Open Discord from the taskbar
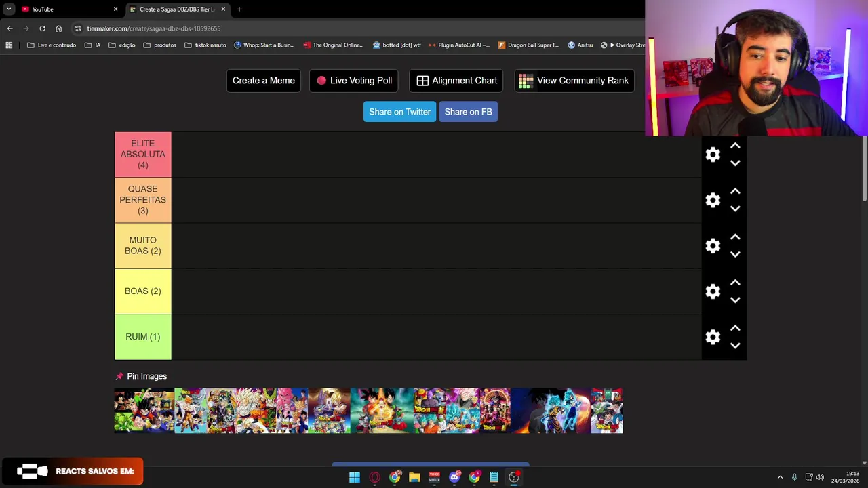This screenshot has height=488, width=868. [x=454, y=477]
